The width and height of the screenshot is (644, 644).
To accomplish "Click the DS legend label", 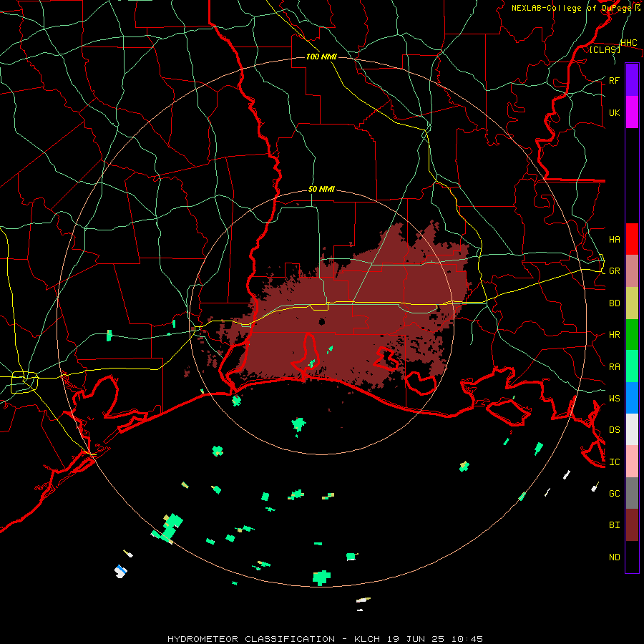I will (x=615, y=430).
